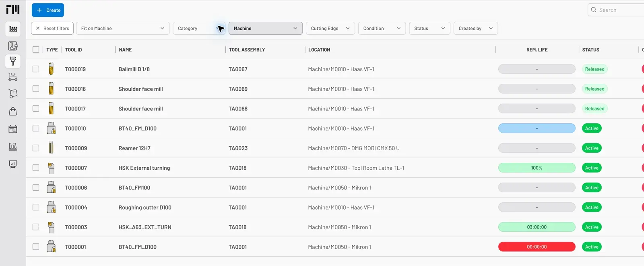Tick the checkbox for T000006
This screenshot has height=266, width=644.
[x=36, y=187]
